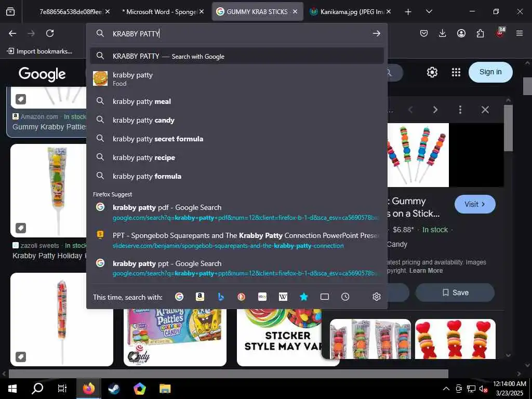The width and height of the screenshot is (532, 399).
Task: Open the Firefox hamburger application menu
Action: tap(519, 33)
